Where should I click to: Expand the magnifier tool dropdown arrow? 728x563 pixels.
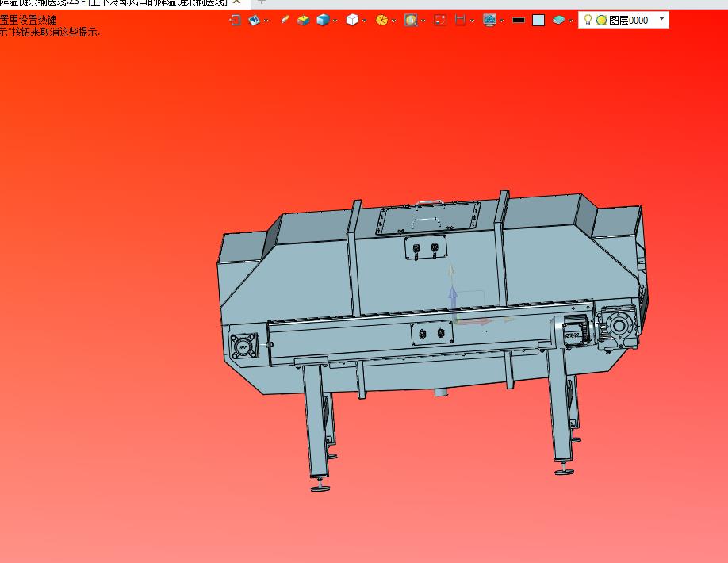[x=423, y=21]
